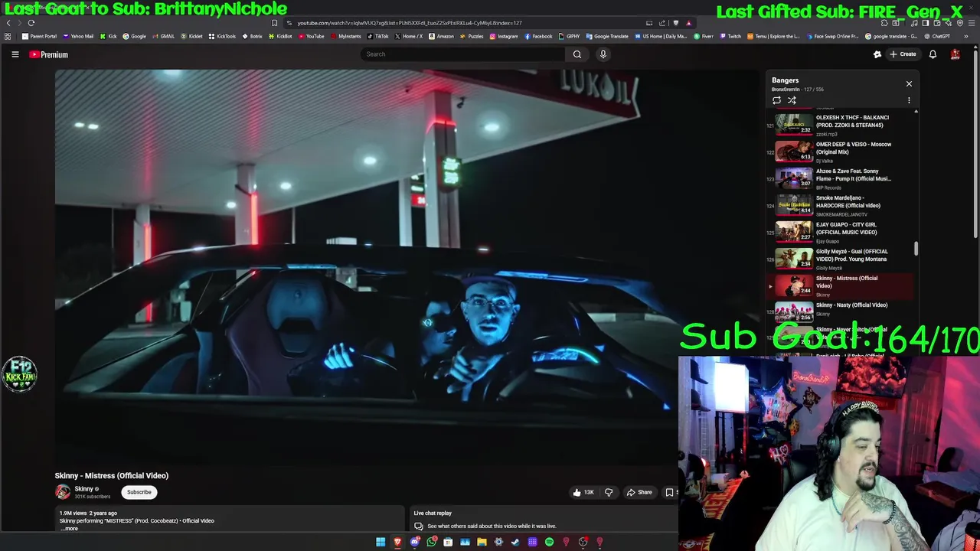Viewport: 980px width, 551px height.
Task: Play Smoke Mardeljano - HARDCORE video
Action: click(x=840, y=205)
